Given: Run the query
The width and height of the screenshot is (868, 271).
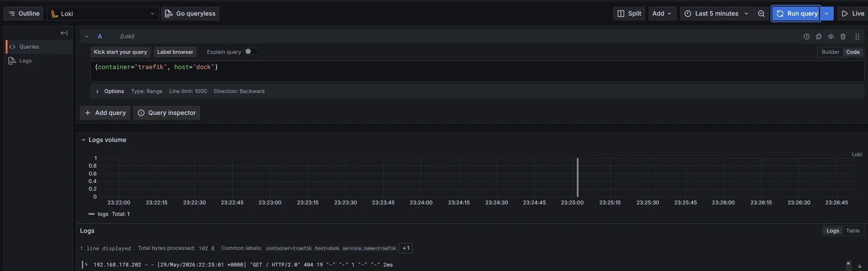Looking at the screenshot, I should pyautogui.click(x=796, y=14).
